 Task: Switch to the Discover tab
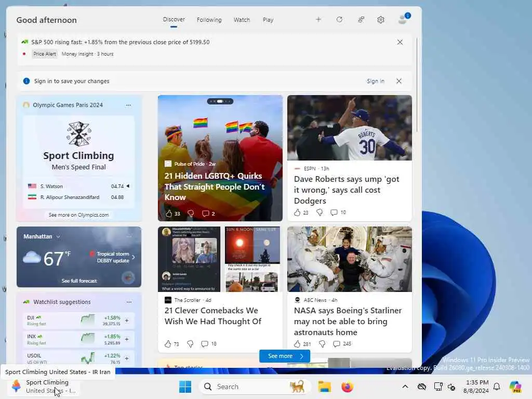click(x=174, y=20)
